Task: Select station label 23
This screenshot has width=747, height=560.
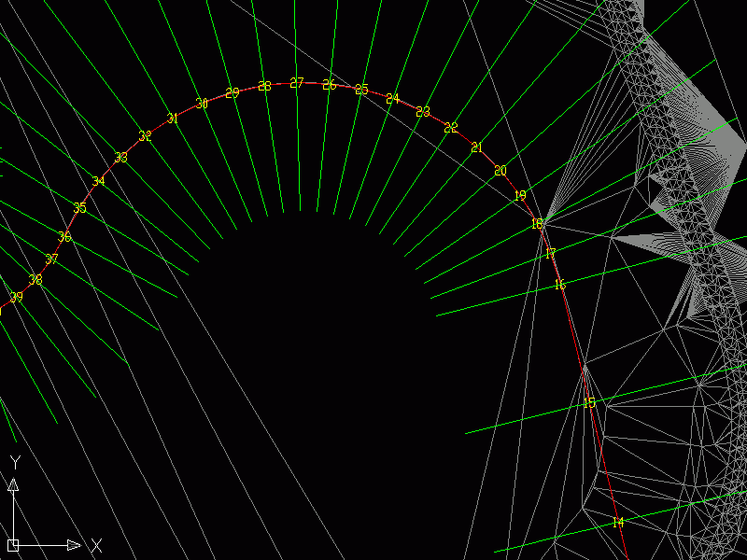Action: point(423,111)
